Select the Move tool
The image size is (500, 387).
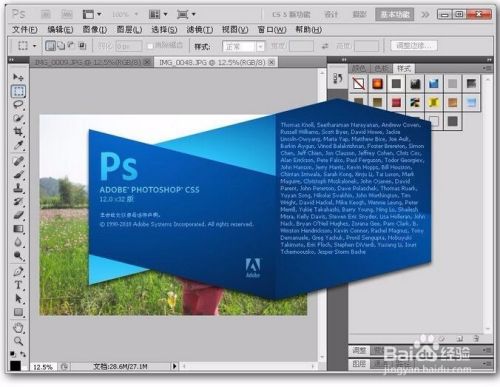pos(18,77)
